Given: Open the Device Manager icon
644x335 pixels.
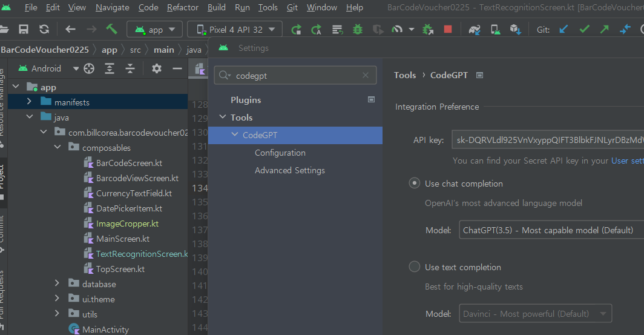Looking at the screenshot, I should (x=495, y=30).
